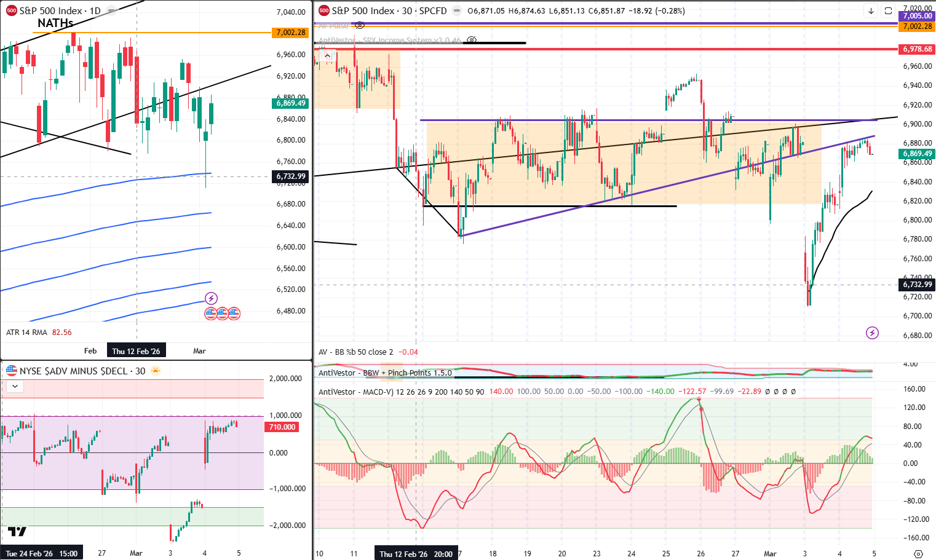This screenshot has width=936, height=560.
Task: Hide the AV-Pulse indicator via its eye toggle
Action: [360, 25]
